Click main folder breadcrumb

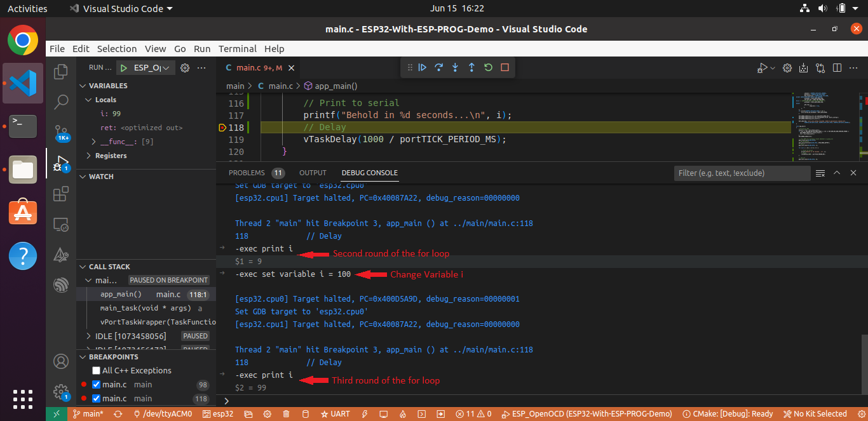click(x=235, y=86)
